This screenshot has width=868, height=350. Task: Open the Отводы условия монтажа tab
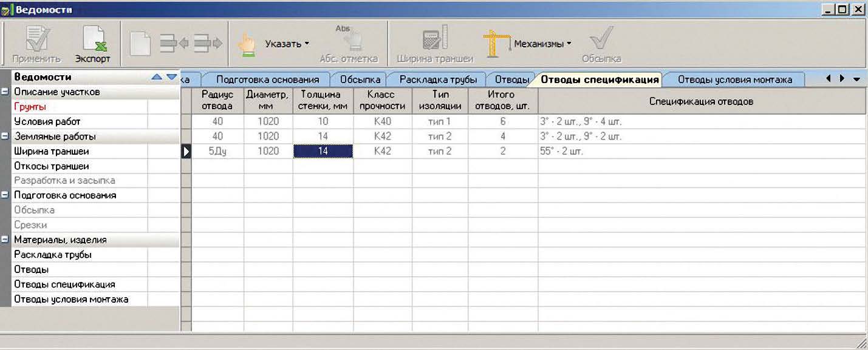tap(734, 79)
